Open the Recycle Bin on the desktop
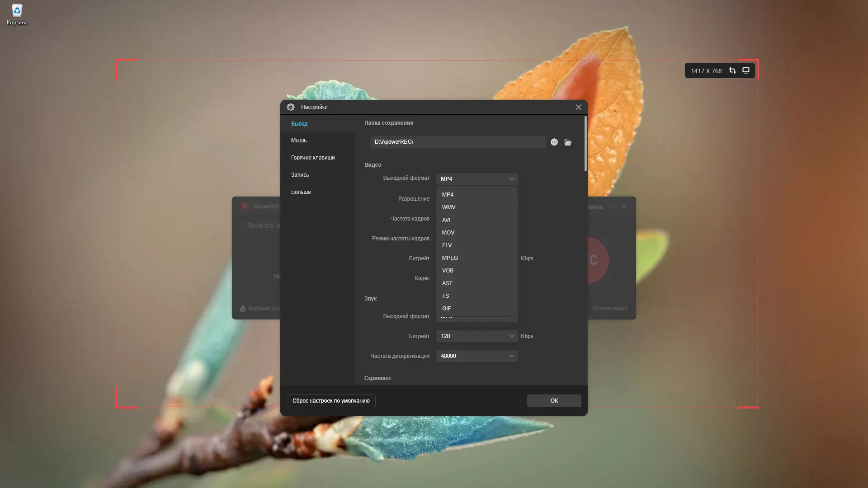This screenshot has height=488, width=868. pyautogui.click(x=17, y=14)
